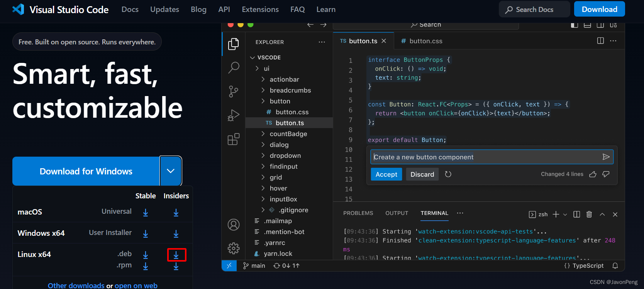This screenshot has height=289, width=644.
Task: Click the Search Docs field
Action: pyautogui.click(x=534, y=9)
